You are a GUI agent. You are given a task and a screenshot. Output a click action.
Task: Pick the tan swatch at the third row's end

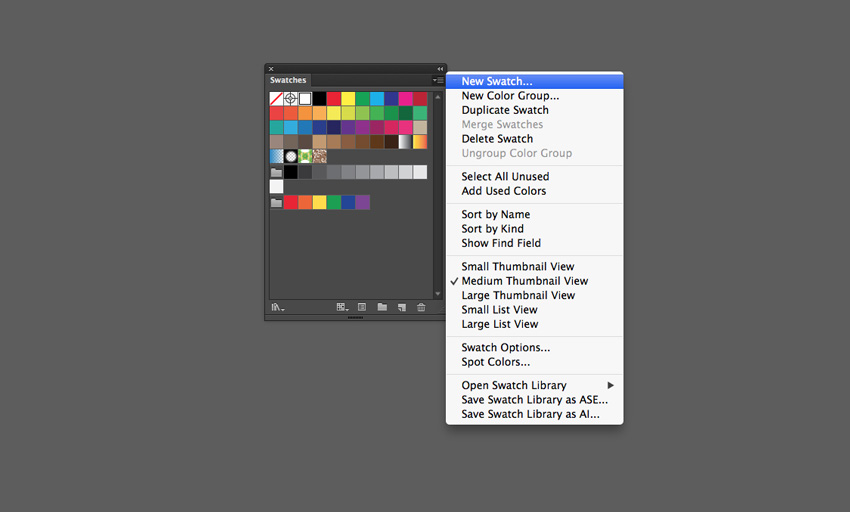(420, 127)
